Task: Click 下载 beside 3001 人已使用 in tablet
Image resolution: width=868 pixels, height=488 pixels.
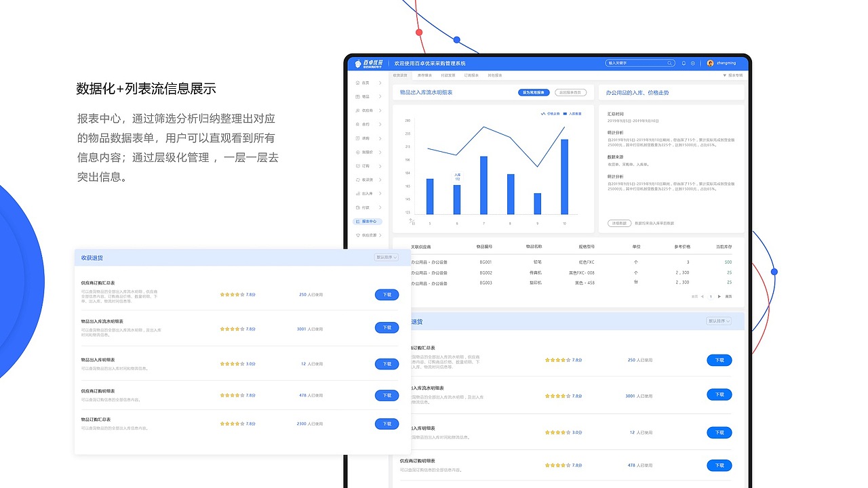Action: pyautogui.click(x=719, y=394)
